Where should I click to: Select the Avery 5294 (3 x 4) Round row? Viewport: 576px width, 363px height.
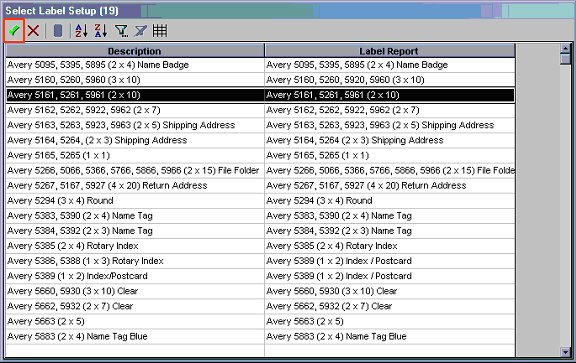pos(260,201)
